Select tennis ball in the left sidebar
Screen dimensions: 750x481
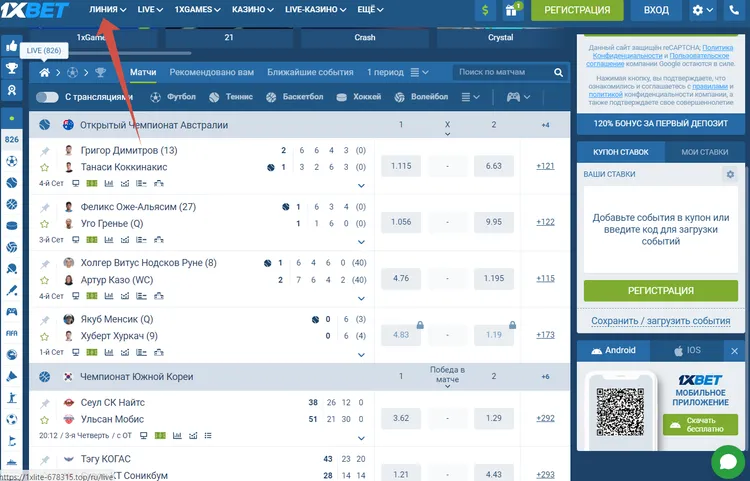tap(11, 183)
